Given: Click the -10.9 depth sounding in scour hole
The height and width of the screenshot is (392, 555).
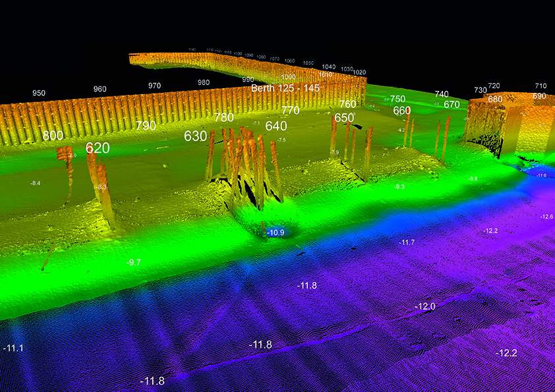Looking at the screenshot, I should pos(275,233).
